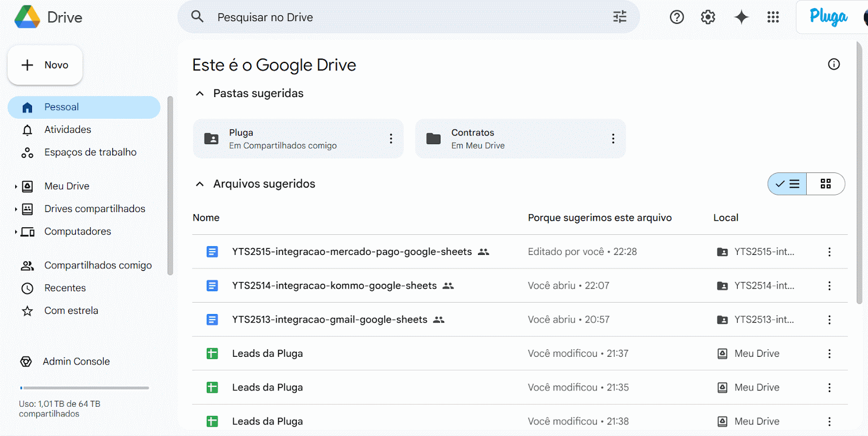Viewport: 868px width, 436px height.
Task: Go to YTS2515-int... folder location
Action: click(755, 252)
